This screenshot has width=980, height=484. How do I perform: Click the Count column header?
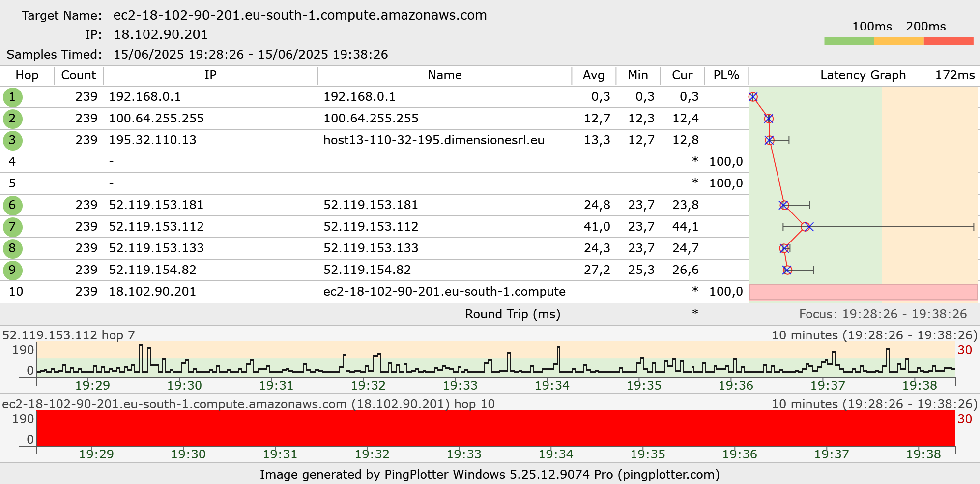pyautogui.click(x=78, y=75)
